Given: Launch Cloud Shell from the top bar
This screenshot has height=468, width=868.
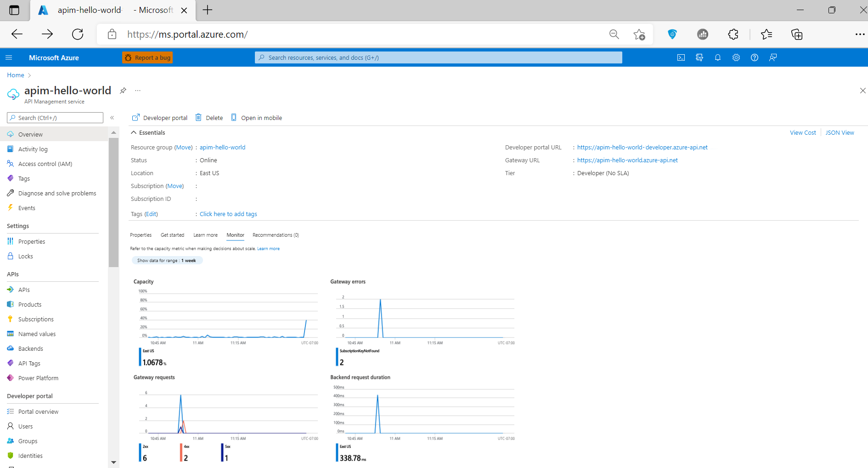Looking at the screenshot, I should tap(681, 57).
